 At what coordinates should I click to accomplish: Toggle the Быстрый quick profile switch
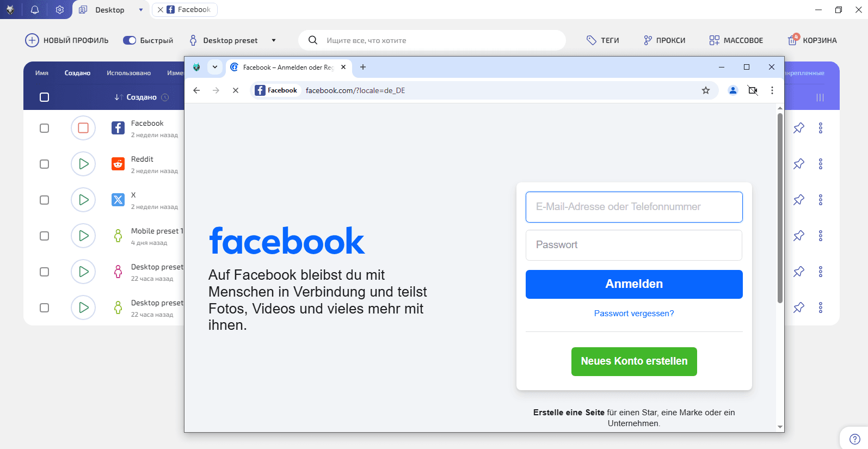130,40
